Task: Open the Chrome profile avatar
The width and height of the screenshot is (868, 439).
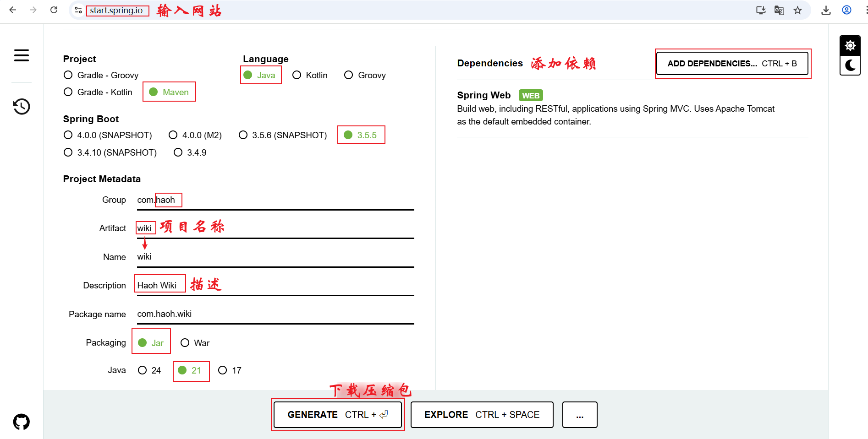Action: (846, 10)
